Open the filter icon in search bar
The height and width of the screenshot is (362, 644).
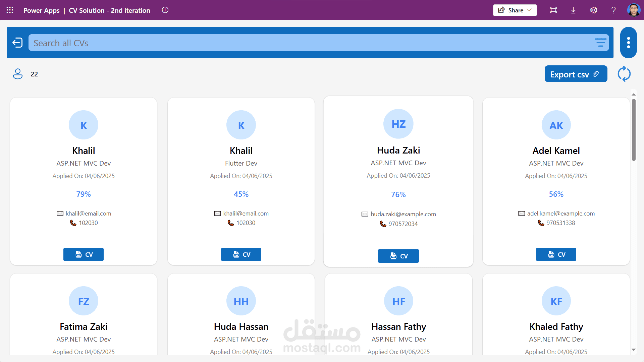point(600,43)
